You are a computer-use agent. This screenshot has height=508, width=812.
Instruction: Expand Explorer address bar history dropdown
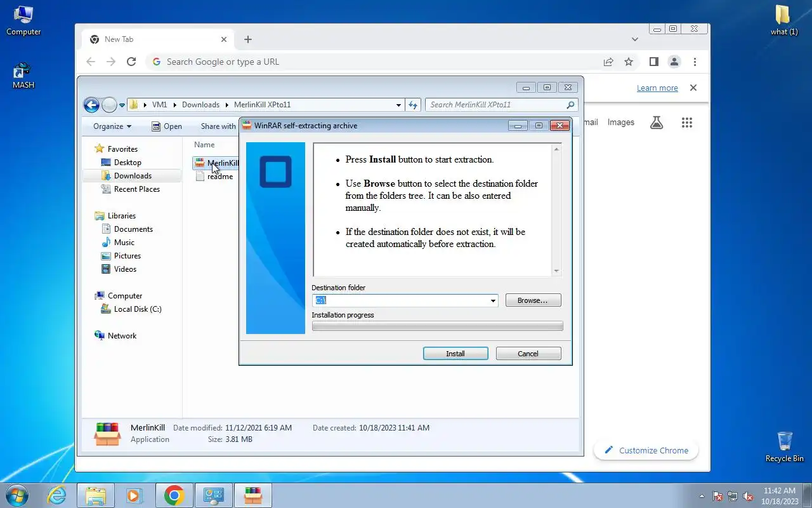[398, 105]
